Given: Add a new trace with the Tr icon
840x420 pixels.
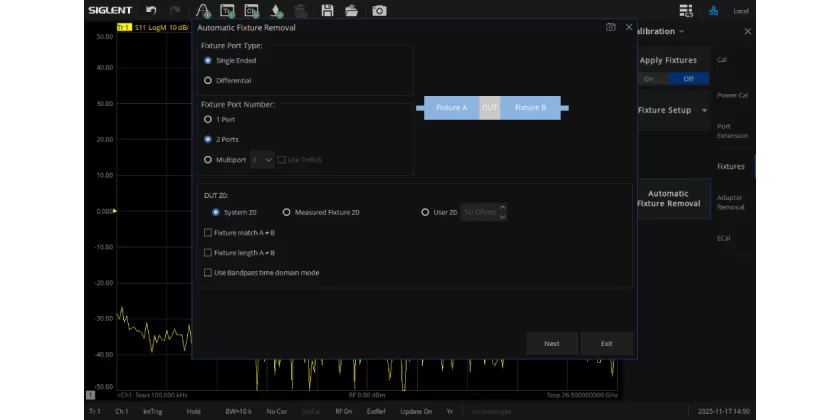Looking at the screenshot, I should tap(228, 10).
